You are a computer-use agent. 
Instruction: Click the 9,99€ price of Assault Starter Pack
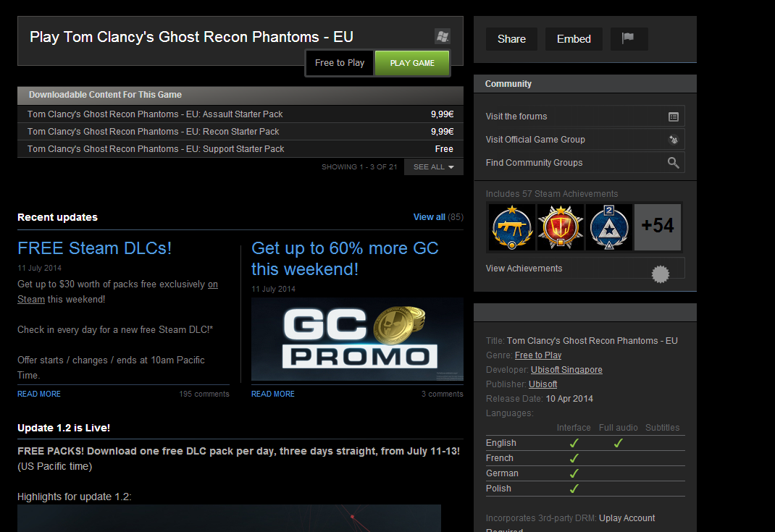[x=442, y=114]
